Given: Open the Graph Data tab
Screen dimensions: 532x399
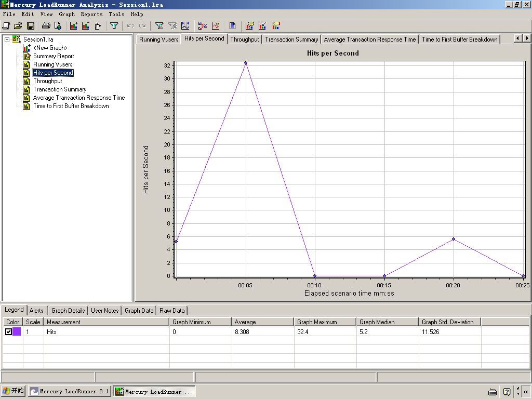Looking at the screenshot, I should 139,311.
